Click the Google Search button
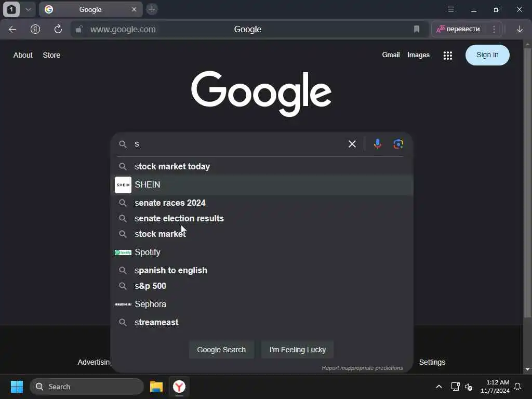Viewport: 532px width, 399px height. tap(221, 350)
